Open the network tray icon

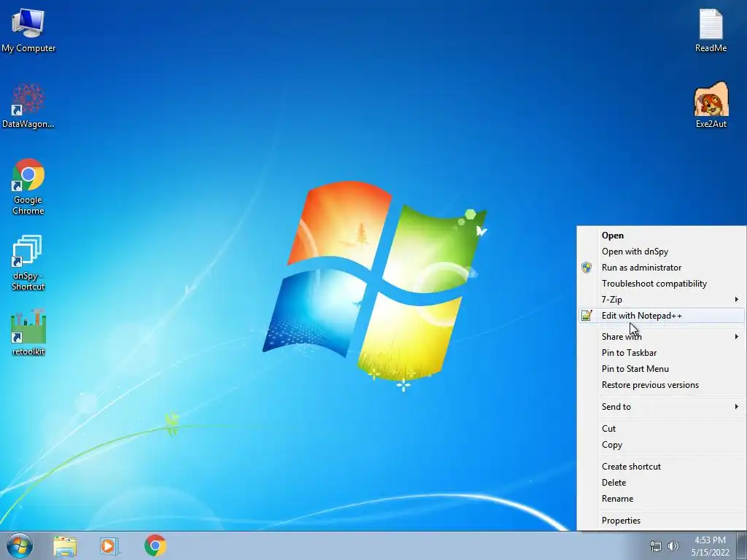tap(656, 546)
